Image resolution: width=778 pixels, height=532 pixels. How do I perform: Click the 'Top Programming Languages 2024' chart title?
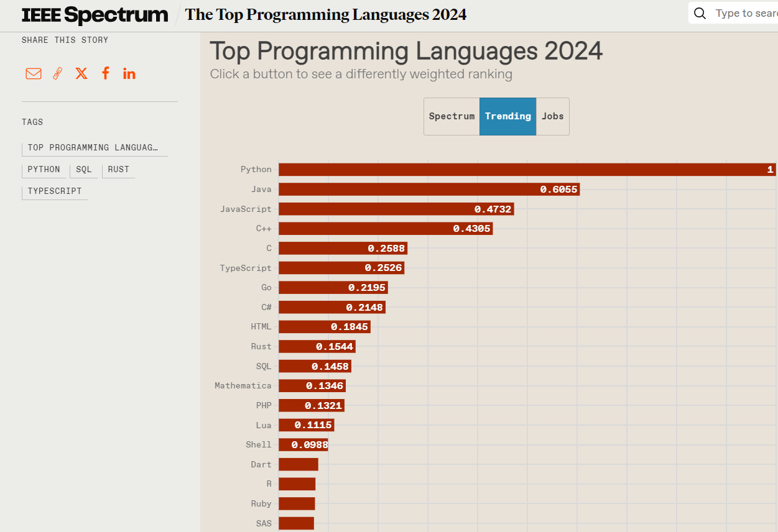406,51
